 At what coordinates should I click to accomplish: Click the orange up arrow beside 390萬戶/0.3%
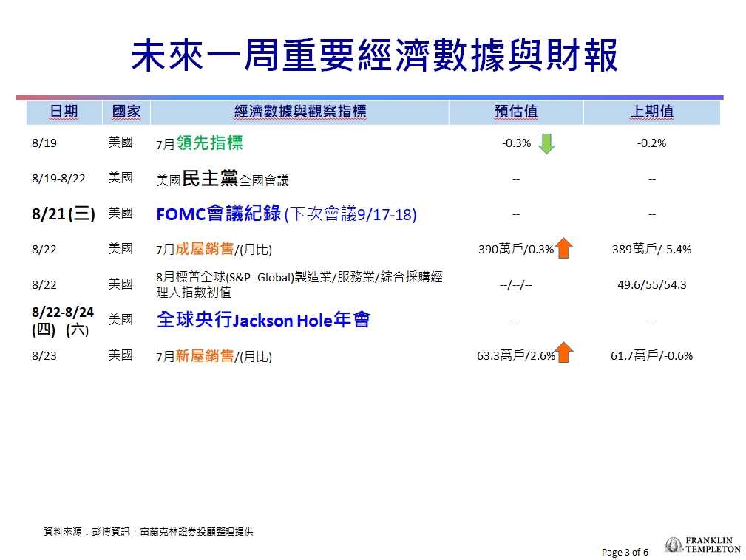564,247
